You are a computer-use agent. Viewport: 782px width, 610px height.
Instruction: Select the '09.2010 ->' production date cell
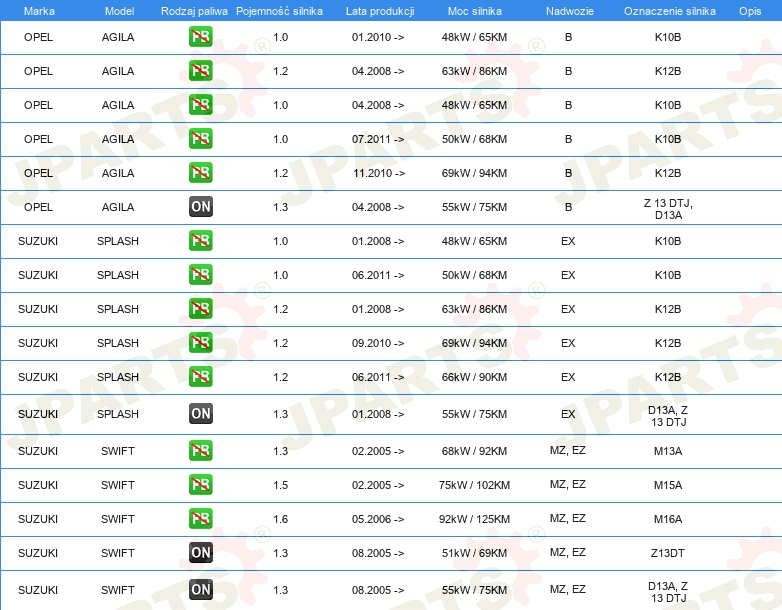click(x=378, y=343)
